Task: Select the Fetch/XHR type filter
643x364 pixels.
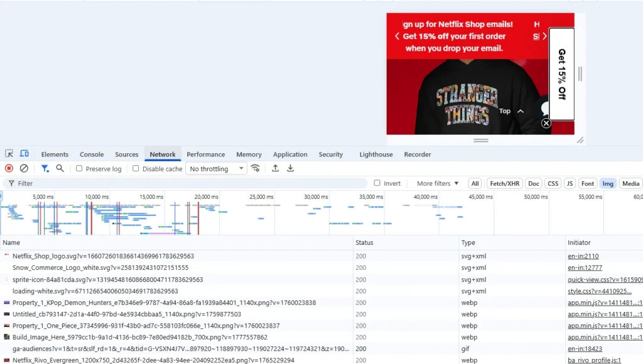Action: (504, 183)
